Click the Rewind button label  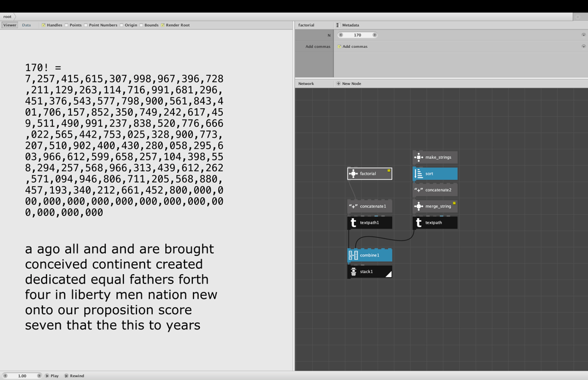pyautogui.click(x=77, y=376)
